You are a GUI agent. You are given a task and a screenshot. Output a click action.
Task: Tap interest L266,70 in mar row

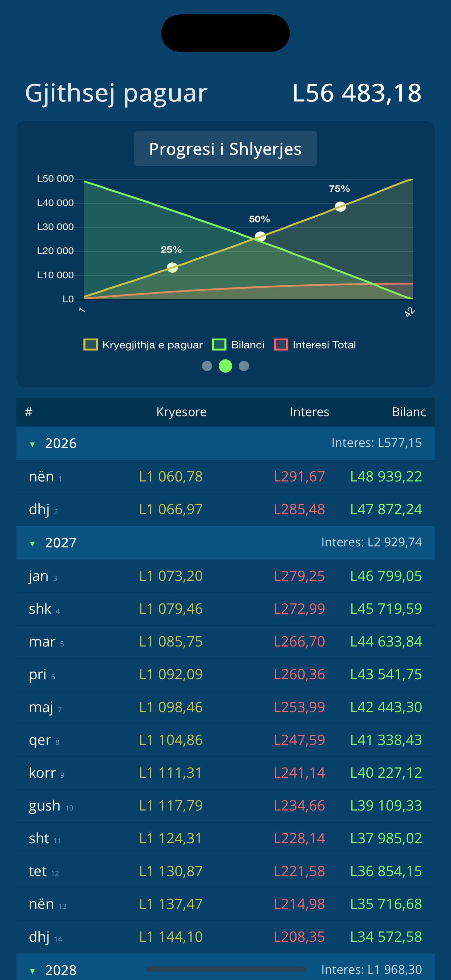click(x=299, y=641)
